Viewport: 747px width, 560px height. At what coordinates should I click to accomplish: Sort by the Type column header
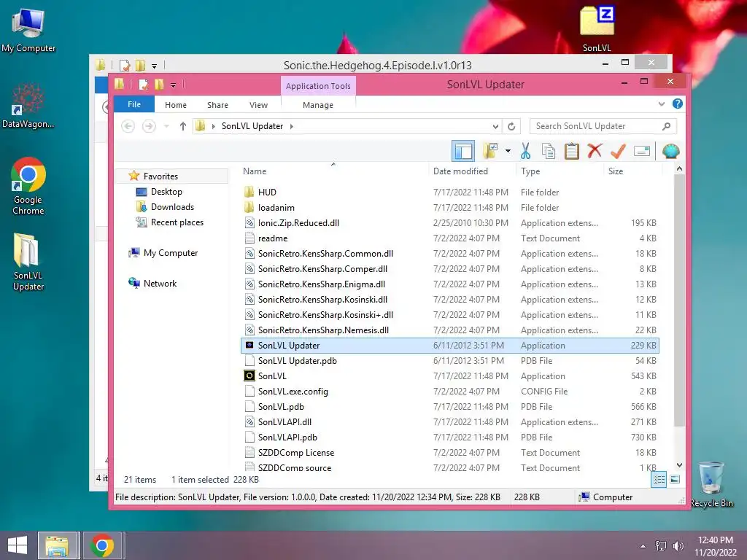[530, 171]
